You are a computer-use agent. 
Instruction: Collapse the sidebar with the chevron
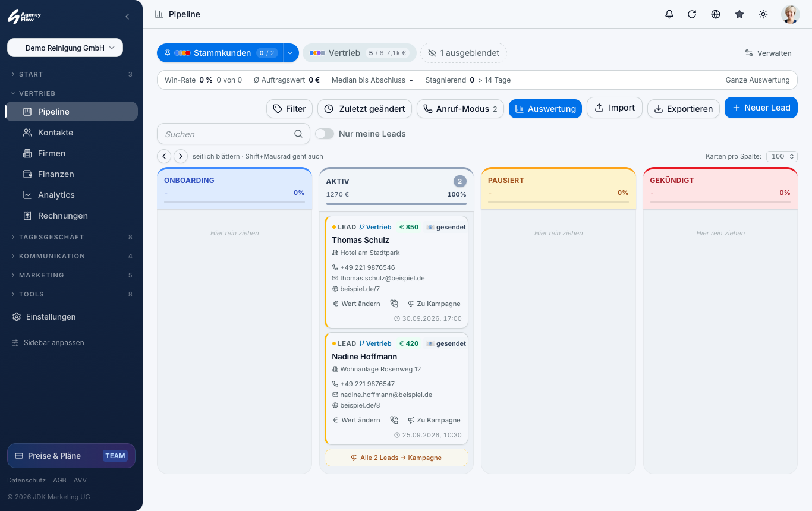coord(127,17)
